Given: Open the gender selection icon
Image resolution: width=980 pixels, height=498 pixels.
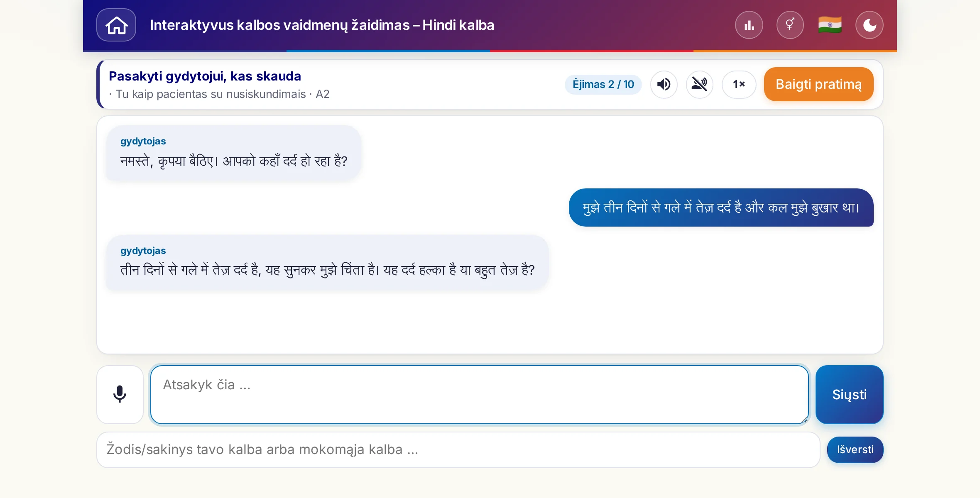Looking at the screenshot, I should 790,25.
